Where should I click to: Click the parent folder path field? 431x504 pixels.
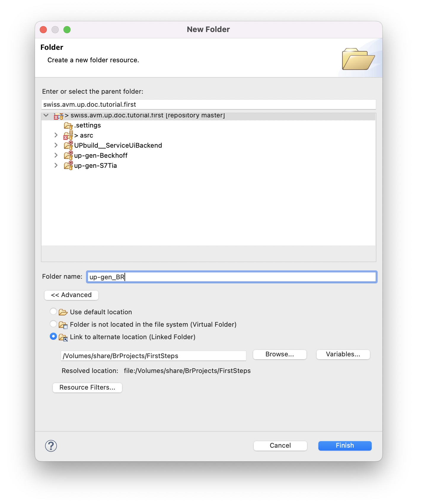[209, 104]
